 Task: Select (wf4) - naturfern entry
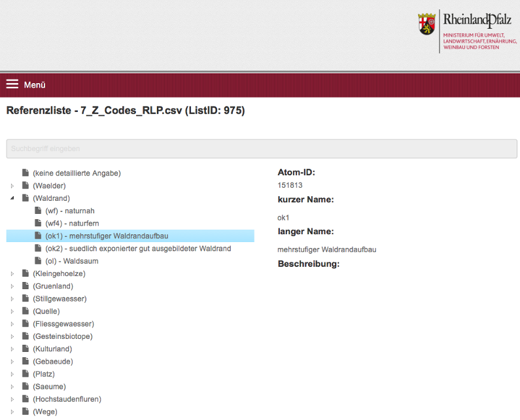(72, 223)
